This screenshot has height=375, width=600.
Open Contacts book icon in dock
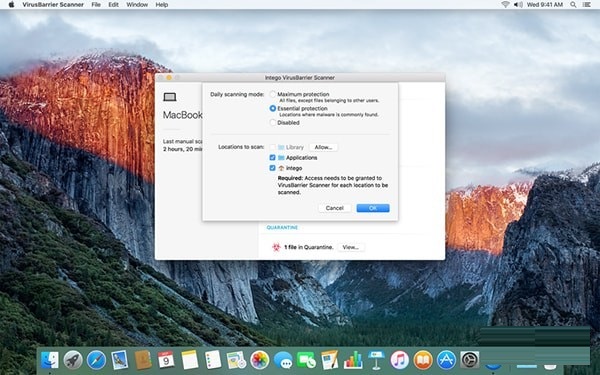point(143,360)
